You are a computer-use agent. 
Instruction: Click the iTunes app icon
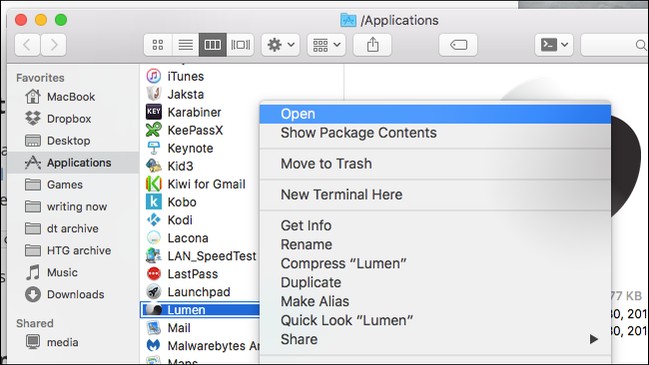click(x=154, y=76)
